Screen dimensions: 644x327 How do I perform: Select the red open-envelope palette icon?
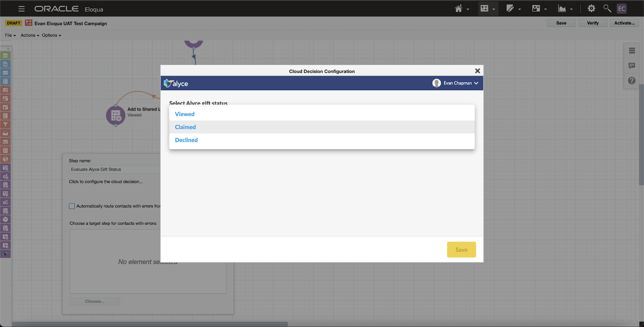pos(6,133)
